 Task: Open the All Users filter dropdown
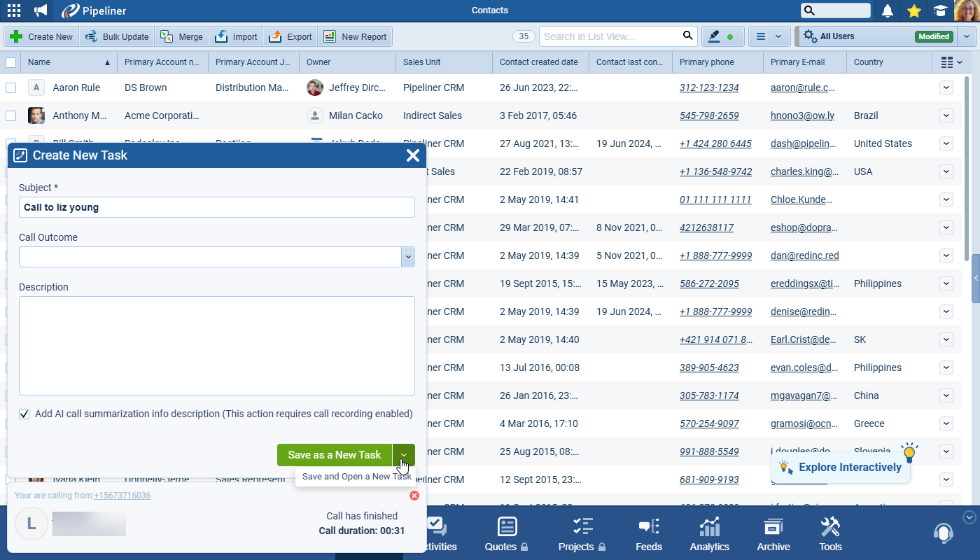(966, 36)
